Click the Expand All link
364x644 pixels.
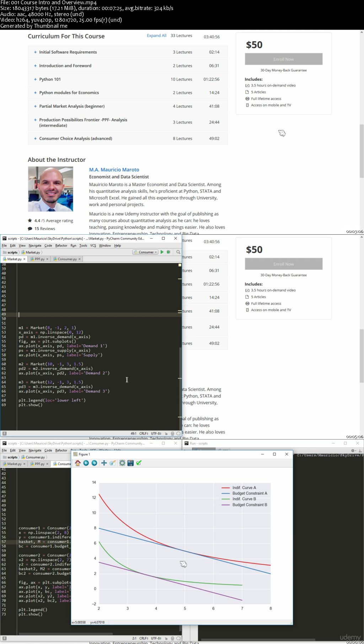156,36
